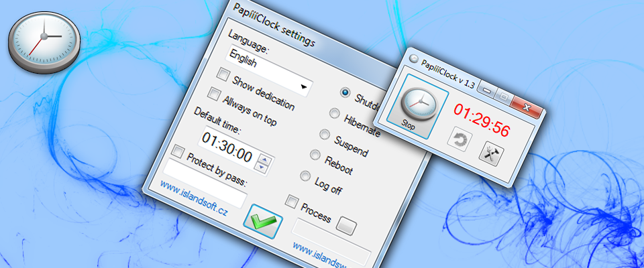The height and width of the screenshot is (268, 644).
Task: Increase default time with the up arrow
Action: coord(264,159)
